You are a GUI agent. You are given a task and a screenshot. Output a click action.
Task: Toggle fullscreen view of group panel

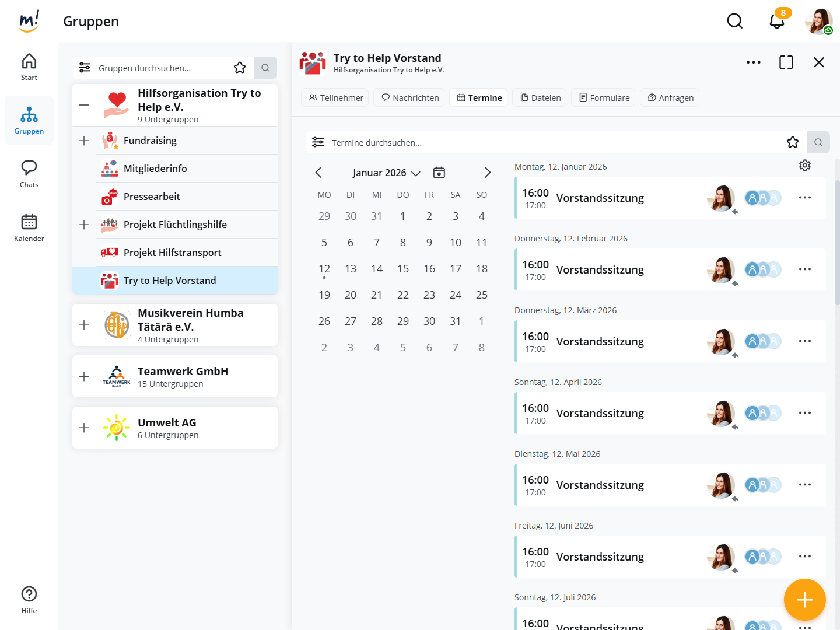point(786,62)
